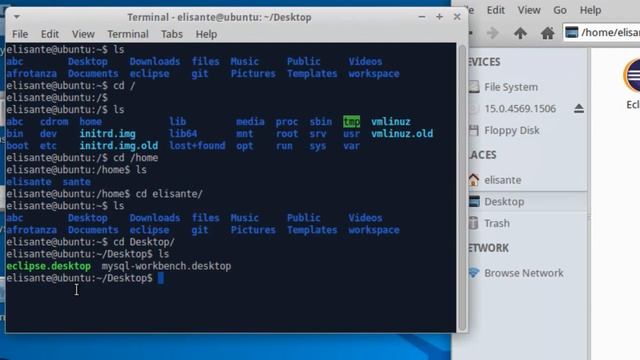Click the 'cd Desktop/' command line

click(144, 242)
